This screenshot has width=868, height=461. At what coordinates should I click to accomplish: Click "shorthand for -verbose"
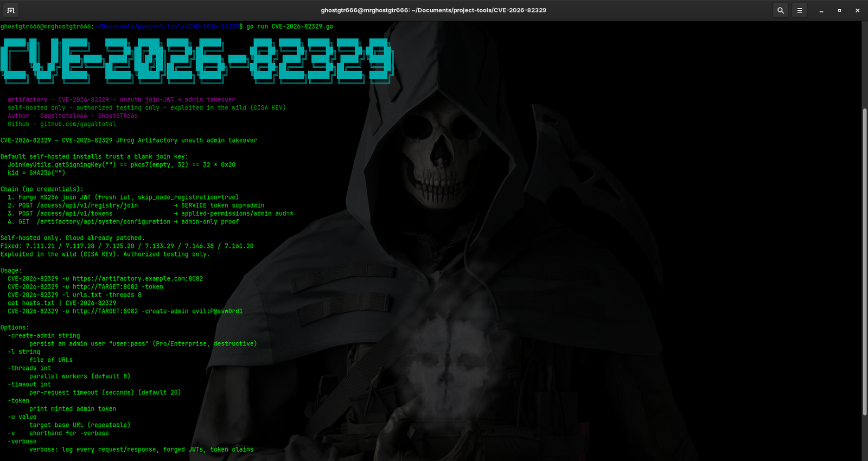pyautogui.click(x=69, y=433)
